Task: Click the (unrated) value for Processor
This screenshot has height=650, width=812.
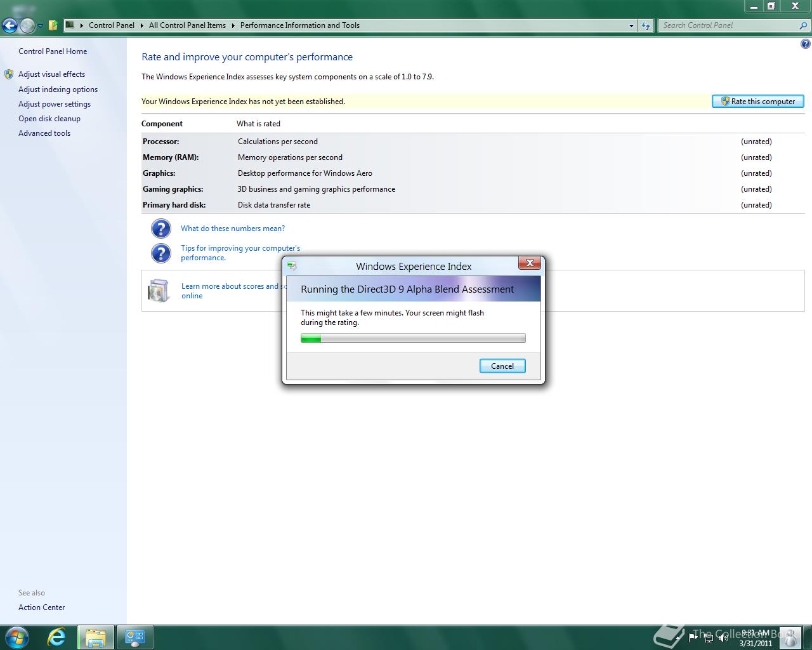Action: coord(756,142)
